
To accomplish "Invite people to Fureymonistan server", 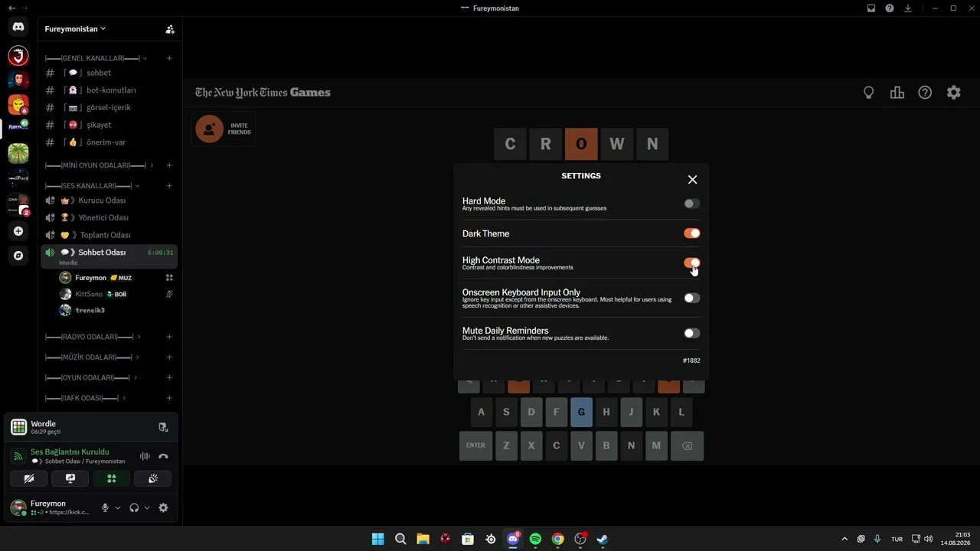I will coord(170,29).
